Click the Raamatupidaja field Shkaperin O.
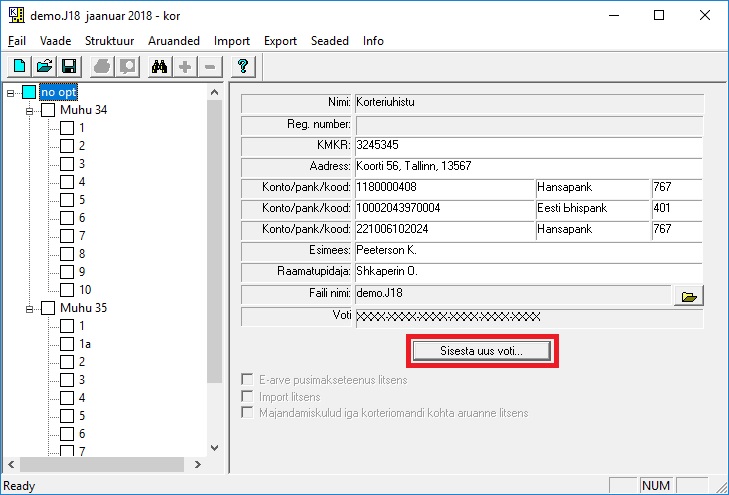Screen dimensions: 729x495 coord(530,272)
